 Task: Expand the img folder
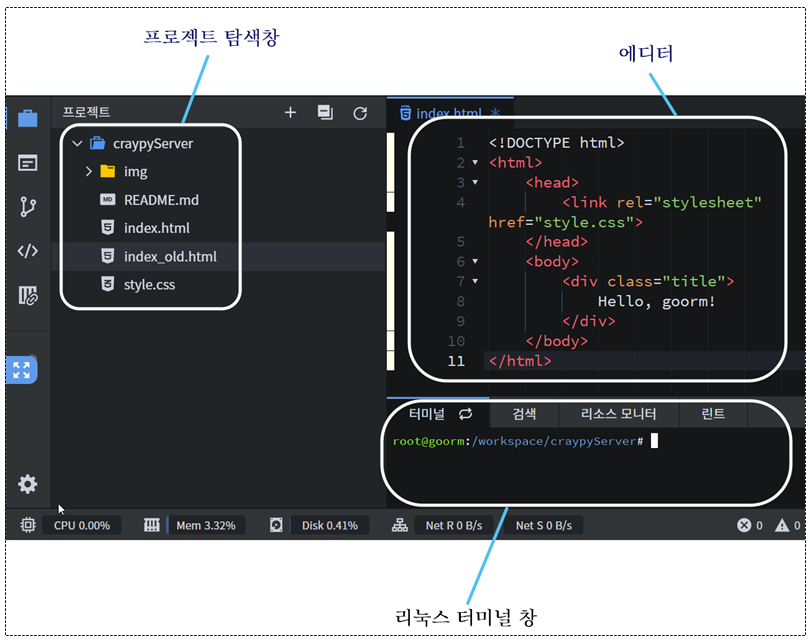point(89,171)
